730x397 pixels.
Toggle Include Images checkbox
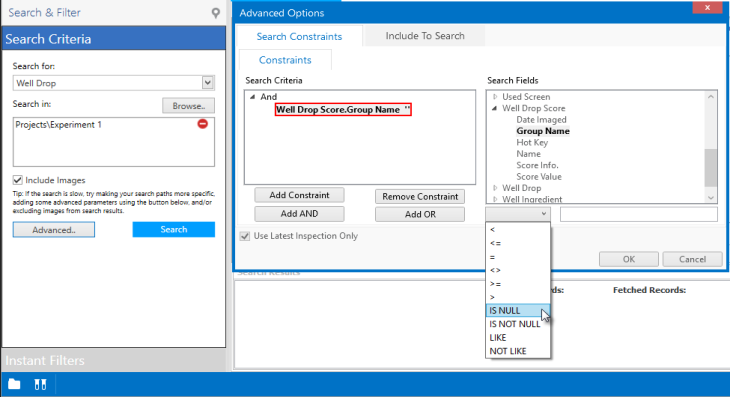18,180
